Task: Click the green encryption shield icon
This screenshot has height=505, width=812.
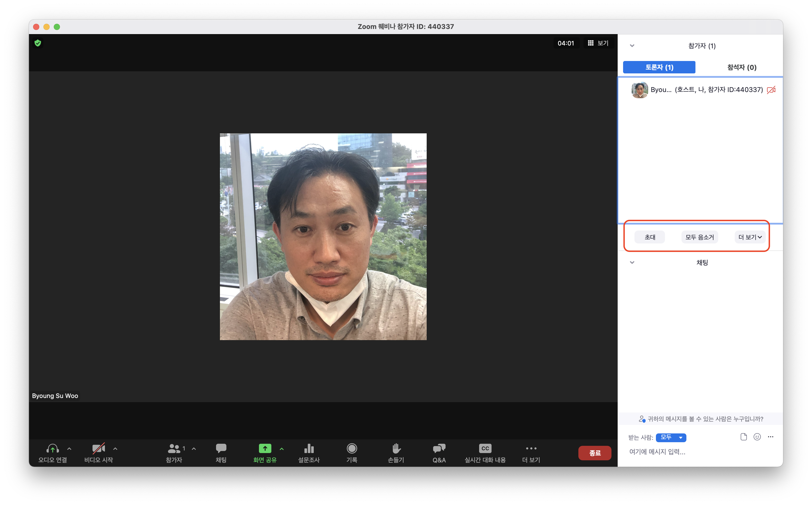Action: point(38,43)
